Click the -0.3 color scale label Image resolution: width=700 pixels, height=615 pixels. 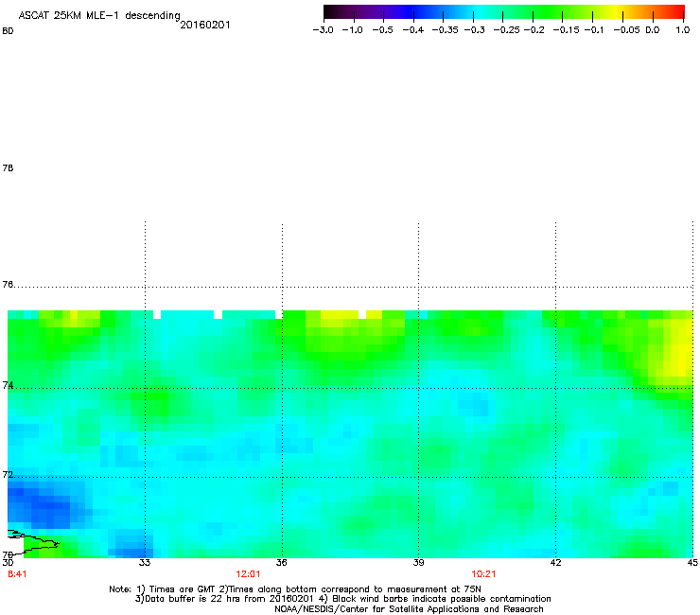click(475, 30)
